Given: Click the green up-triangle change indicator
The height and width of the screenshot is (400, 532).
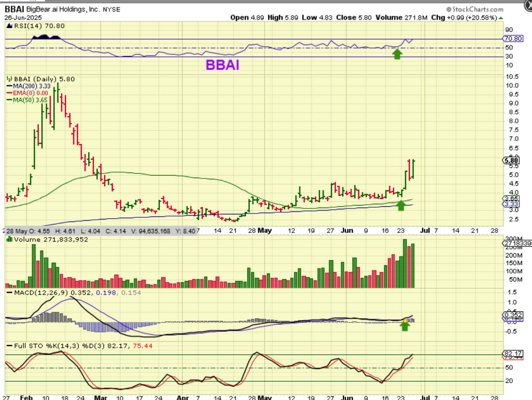Looking at the screenshot, I should coord(501,18).
